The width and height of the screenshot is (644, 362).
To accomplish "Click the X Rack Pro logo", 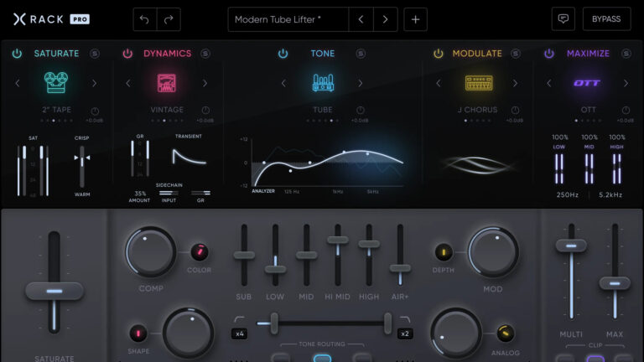I will 51,19.
